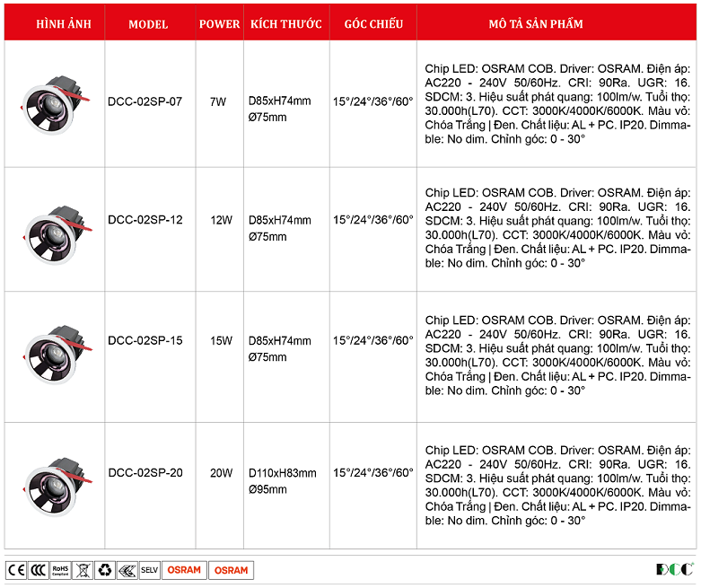Click the RoHS Compliant badge
Viewport: 701px width, 588px height.
pos(60,570)
